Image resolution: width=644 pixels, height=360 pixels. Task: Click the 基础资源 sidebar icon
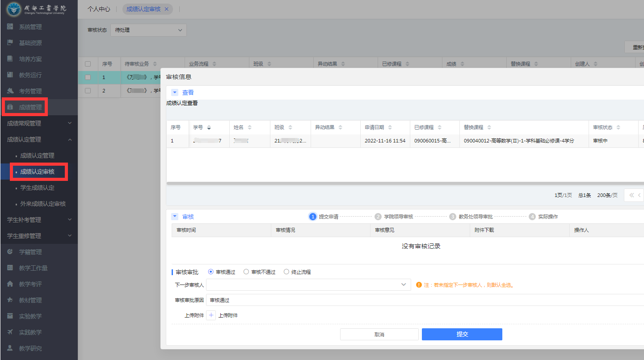pyautogui.click(x=10, y=43)
